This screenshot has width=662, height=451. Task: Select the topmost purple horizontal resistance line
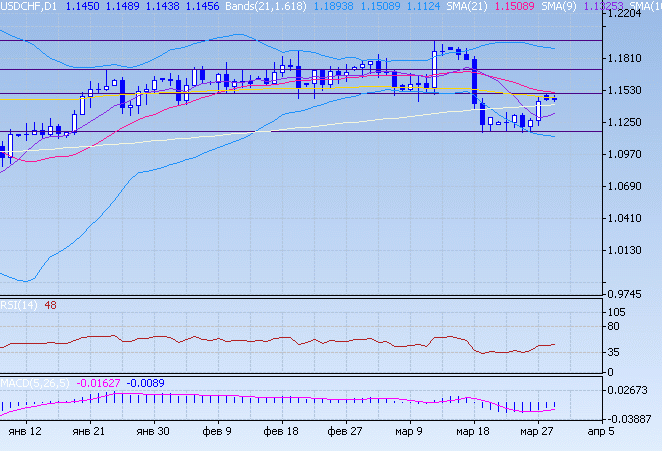pos(300,40)
